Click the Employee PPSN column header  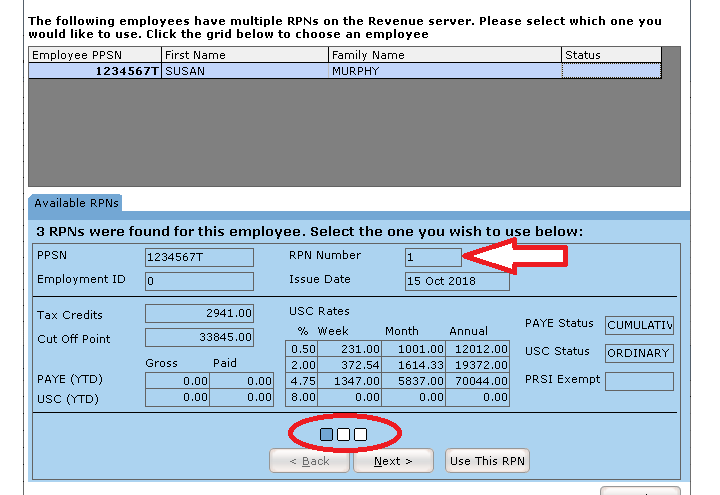click(x=94, y=55)
